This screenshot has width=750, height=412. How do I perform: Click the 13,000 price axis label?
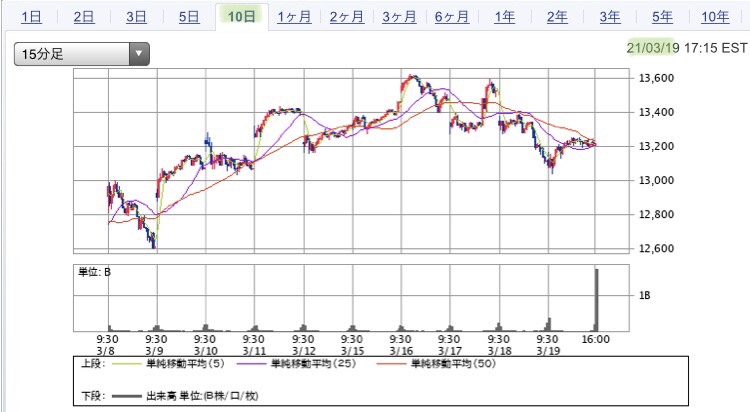click(656, 180)
